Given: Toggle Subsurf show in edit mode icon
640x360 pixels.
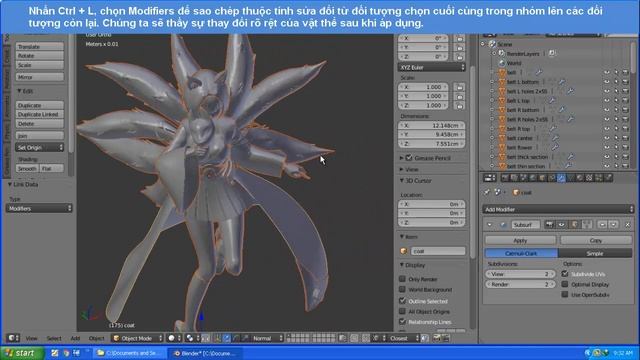Looking at the screenshot, I should (x=574, y=224).
